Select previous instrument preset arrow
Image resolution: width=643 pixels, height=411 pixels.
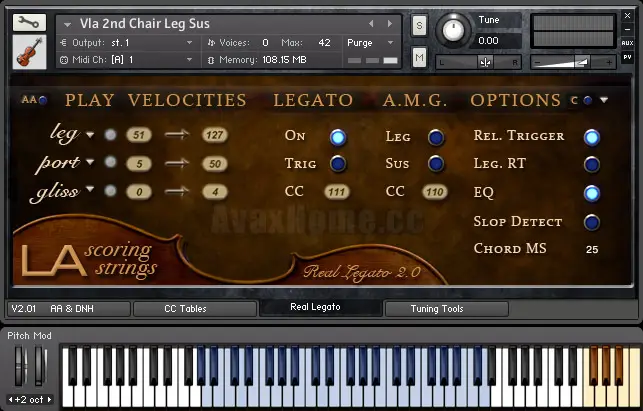pyautogui.click(x=371, y=24)
